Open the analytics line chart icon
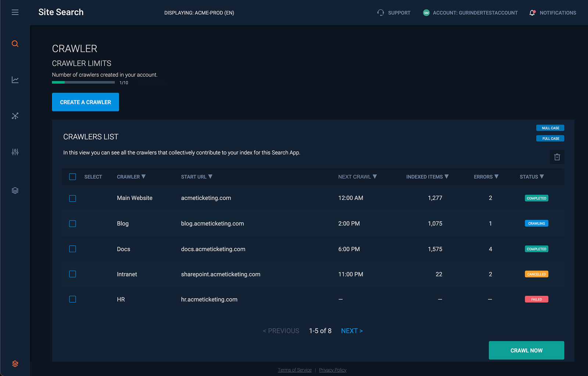 tap(15, 80)
